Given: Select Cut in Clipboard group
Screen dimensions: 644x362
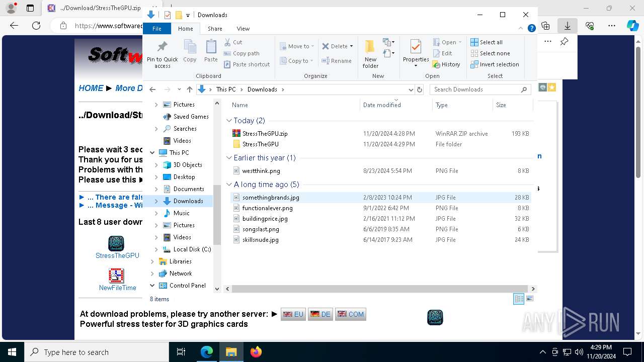Looking at the screenshot, I should [x=233, y=42].
